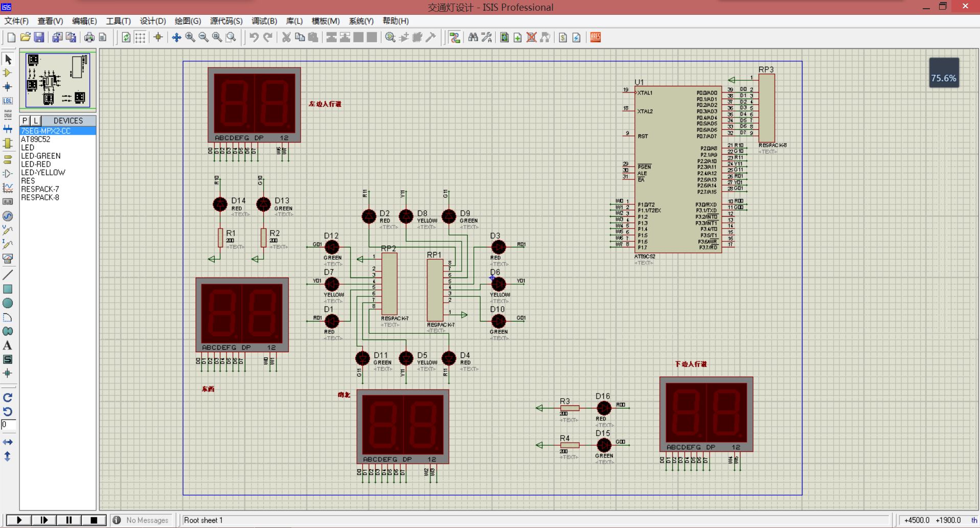Run the Electrical Rule Check
980x528 pixels.
point(577,37)
